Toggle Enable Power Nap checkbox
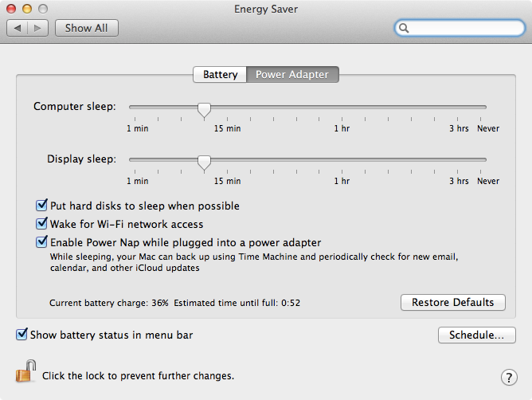 41,241
